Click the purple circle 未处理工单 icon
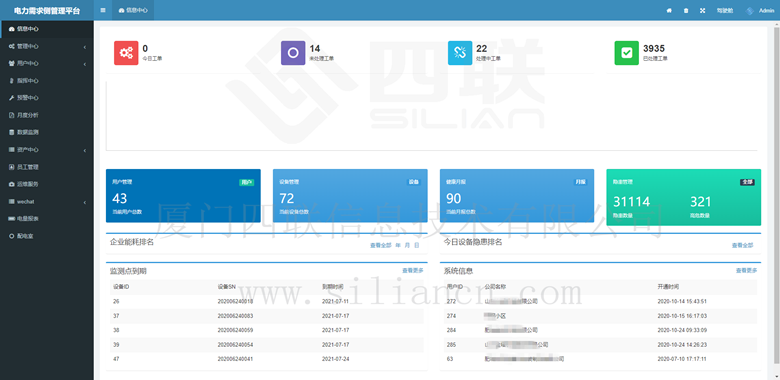780x380 pixels. 293,53
